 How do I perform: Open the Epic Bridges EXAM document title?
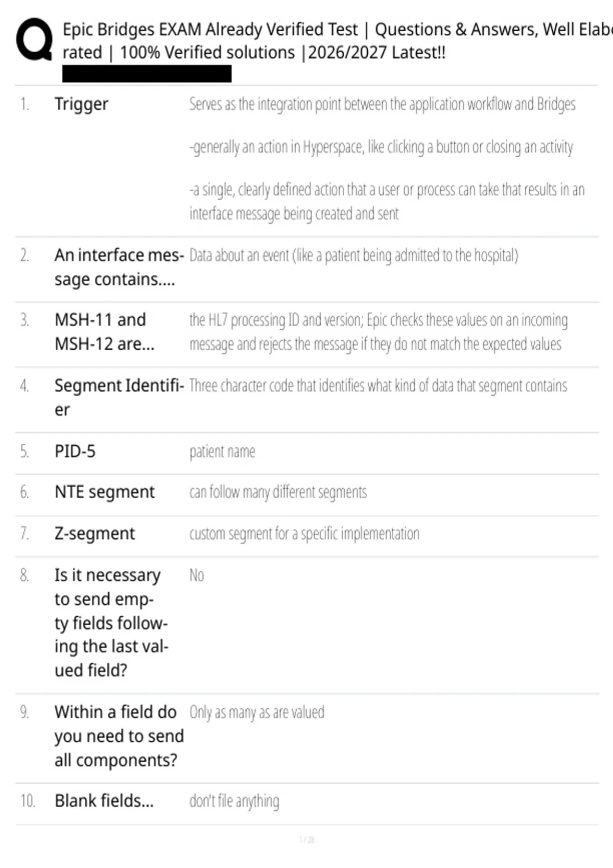337,41
